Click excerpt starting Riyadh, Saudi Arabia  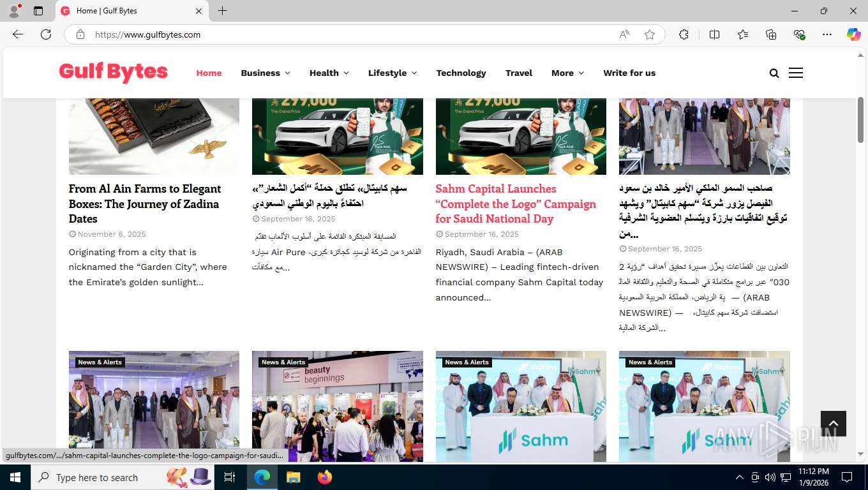520,274
